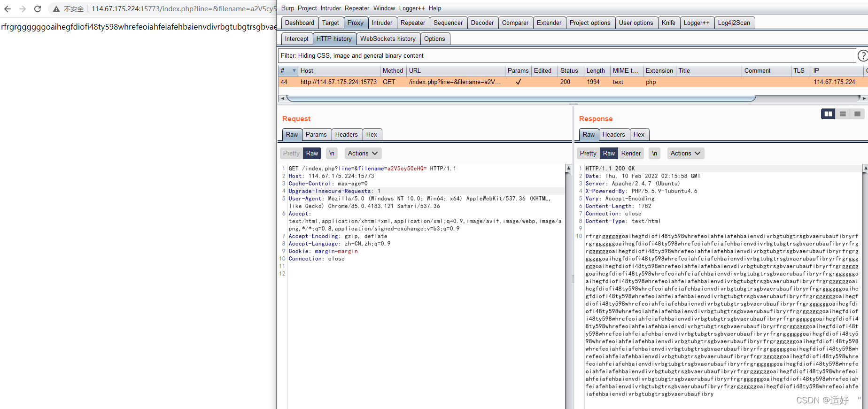The image size is (868, 409).
Task: Open the Repeater menu
Action: (x=357, y=8)
